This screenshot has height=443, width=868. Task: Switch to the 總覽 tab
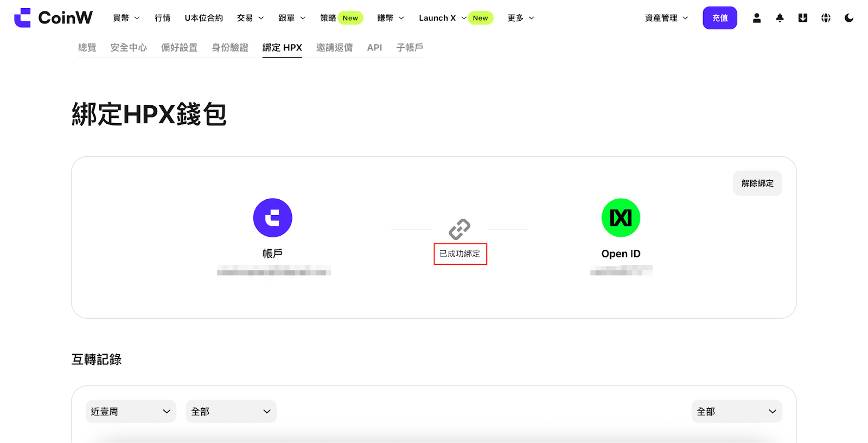coord(87,48)
